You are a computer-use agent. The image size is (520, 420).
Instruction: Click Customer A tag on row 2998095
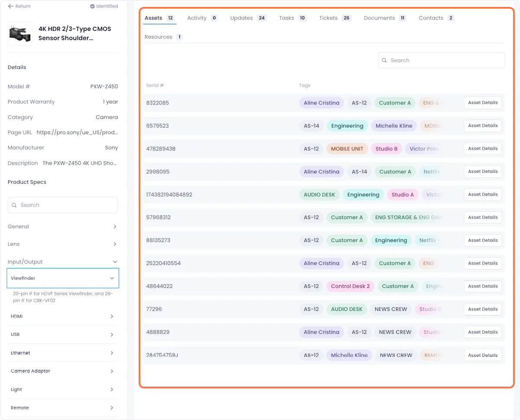point(395,172)
